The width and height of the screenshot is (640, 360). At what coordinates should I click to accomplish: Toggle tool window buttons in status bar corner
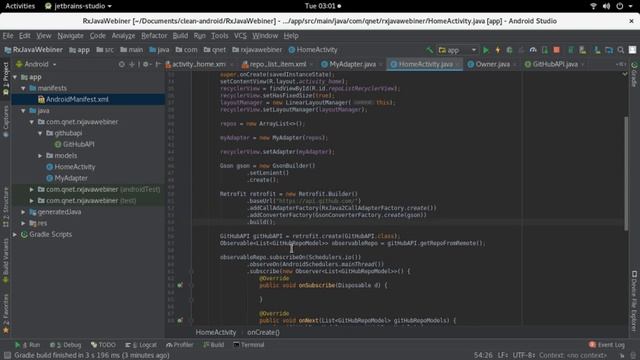coord(7,356)
